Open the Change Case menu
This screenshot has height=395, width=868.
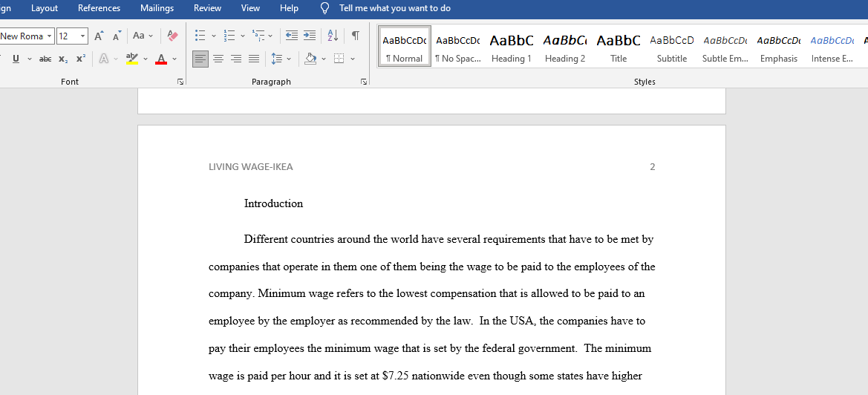(x=143, y=36)
